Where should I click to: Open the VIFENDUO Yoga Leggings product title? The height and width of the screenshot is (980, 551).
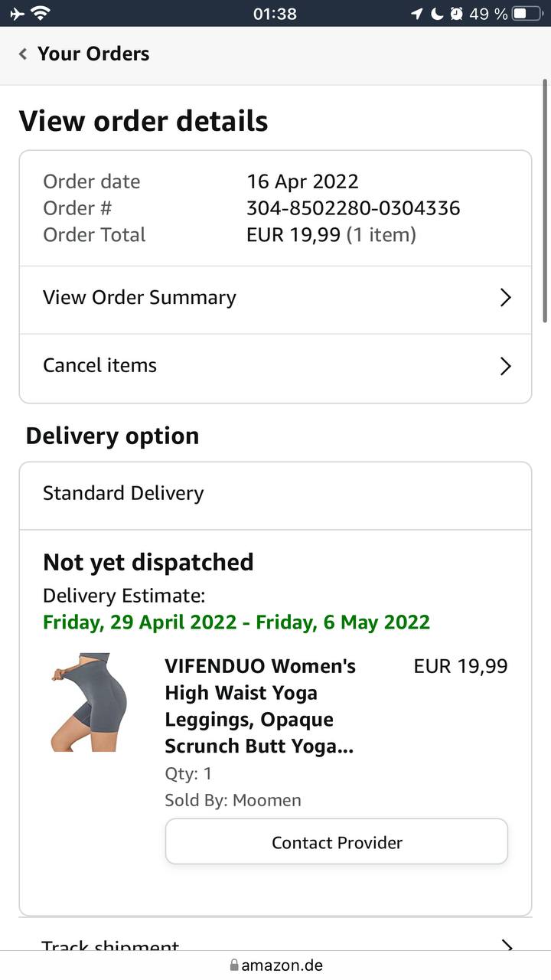point(260,706)
